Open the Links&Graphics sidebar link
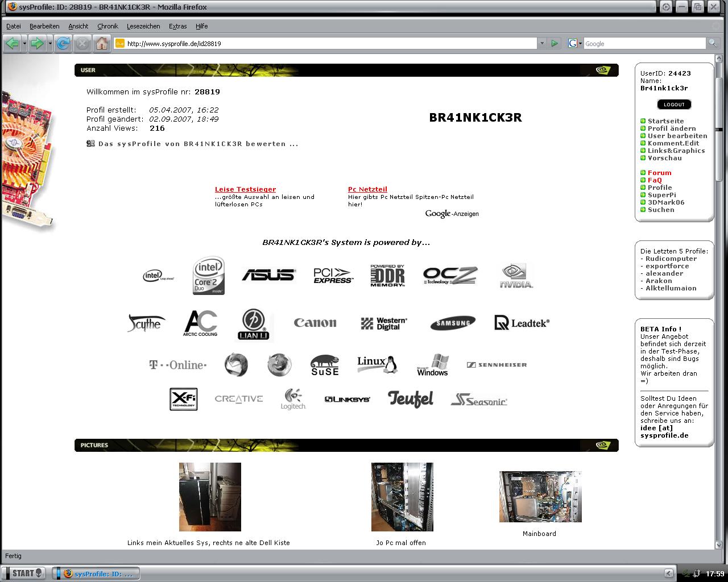The width and height of the screenshot is (728, 582). (676, 151)
